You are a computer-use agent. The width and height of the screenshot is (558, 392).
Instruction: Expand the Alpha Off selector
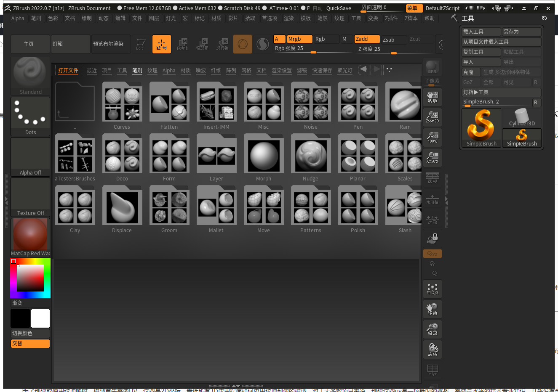coord(30,156)
